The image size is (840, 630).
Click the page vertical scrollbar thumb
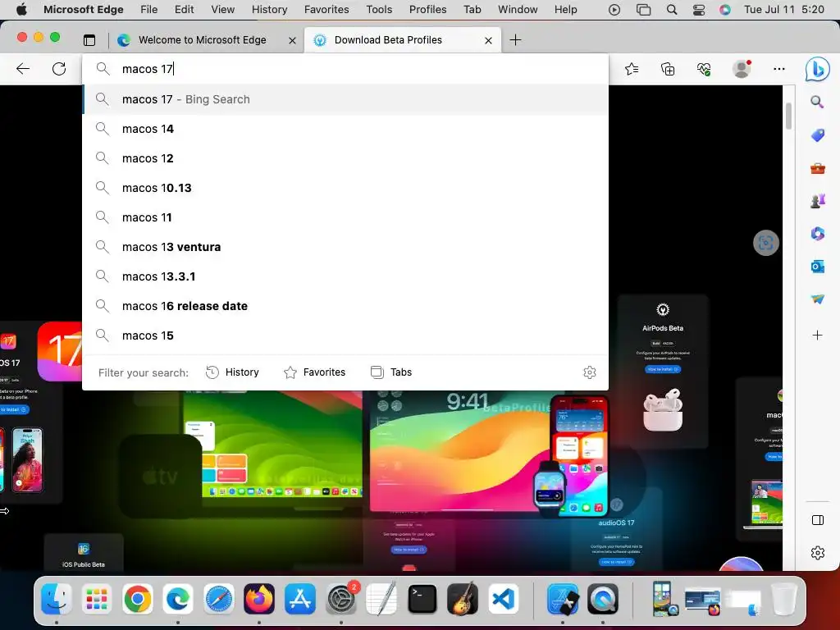(788, 115)
